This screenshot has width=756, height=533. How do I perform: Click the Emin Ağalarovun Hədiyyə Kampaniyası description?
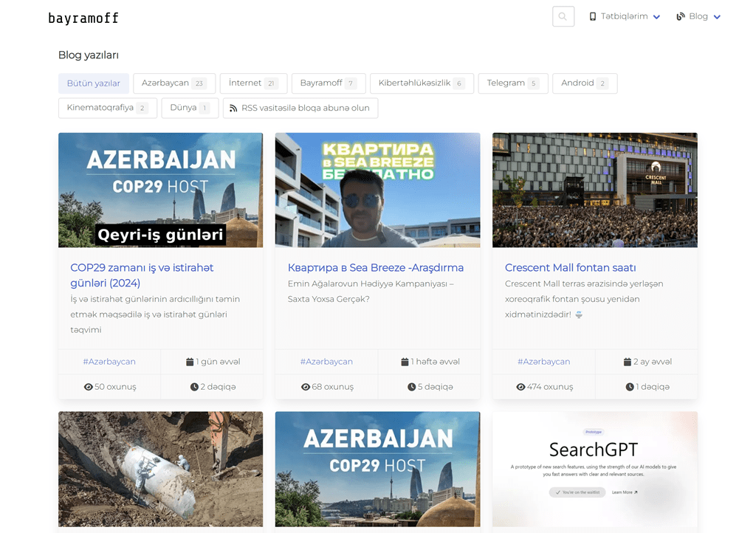tap(371, 292)
